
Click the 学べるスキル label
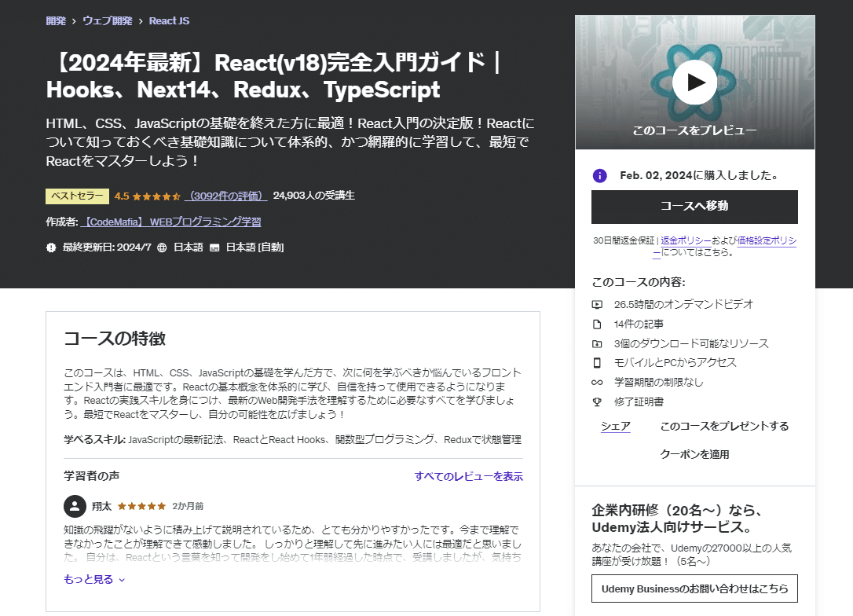coord(95,440)
